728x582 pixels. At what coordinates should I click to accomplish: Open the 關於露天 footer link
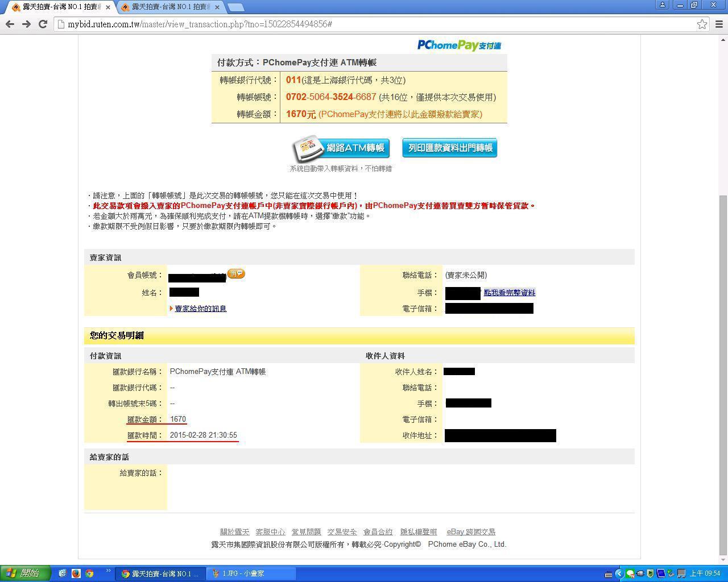(x=235, y=532)
